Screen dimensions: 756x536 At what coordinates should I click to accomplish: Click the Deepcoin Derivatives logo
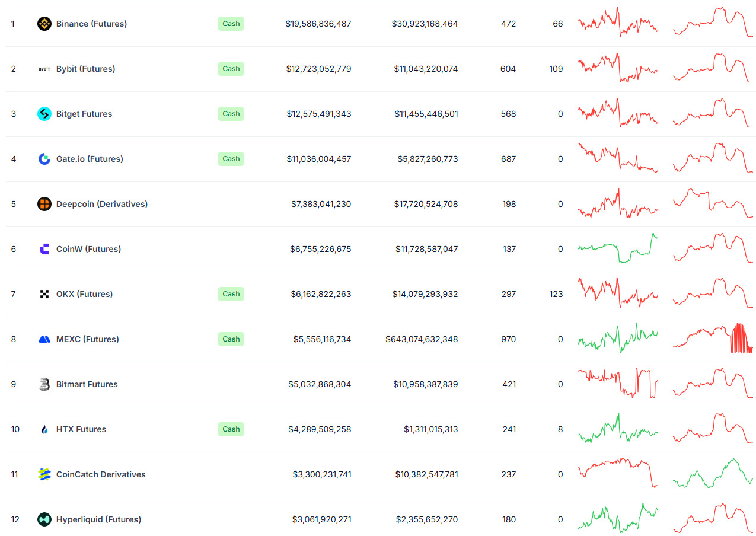44,204
